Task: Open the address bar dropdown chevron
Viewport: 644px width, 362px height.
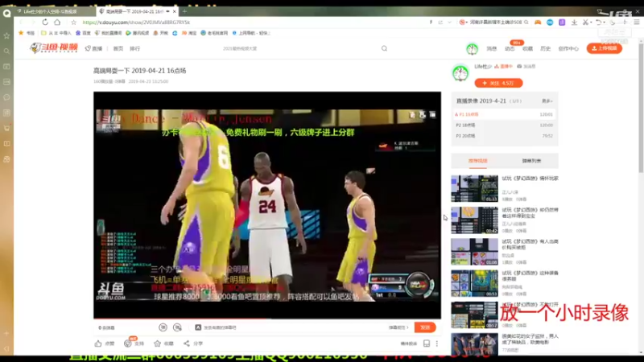Action: tap(450, 23)
